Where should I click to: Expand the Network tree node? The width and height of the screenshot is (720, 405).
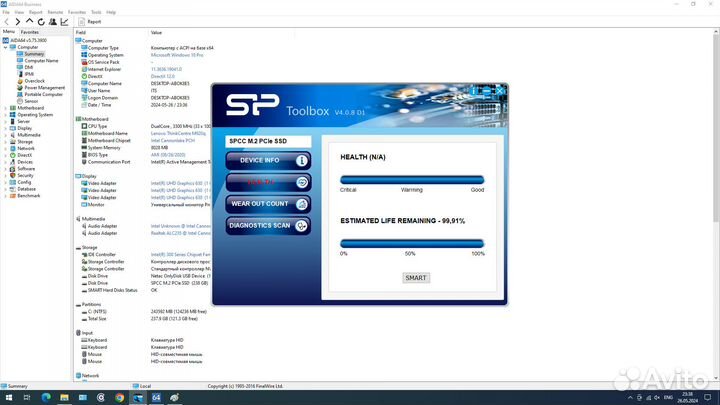(6, 148)
